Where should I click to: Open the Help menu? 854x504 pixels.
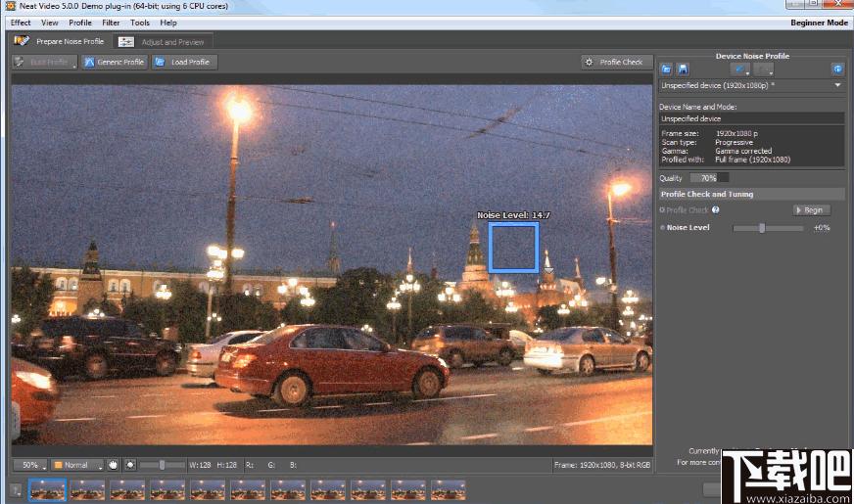[168, 23]
